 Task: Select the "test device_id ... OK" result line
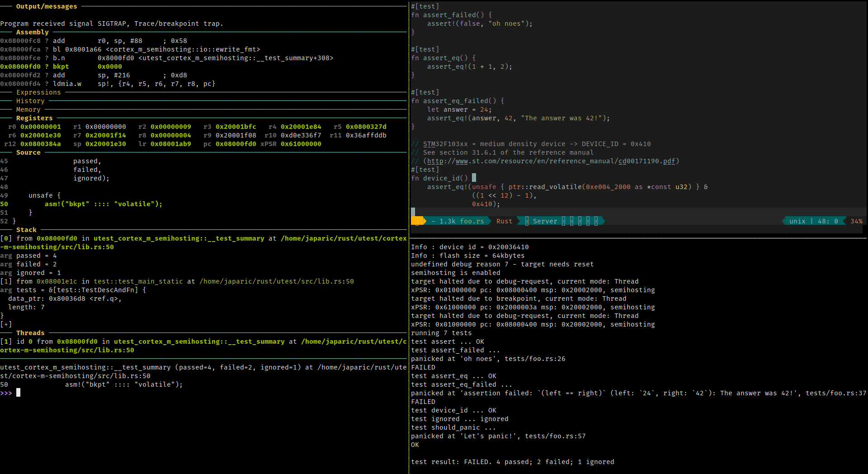453,410
